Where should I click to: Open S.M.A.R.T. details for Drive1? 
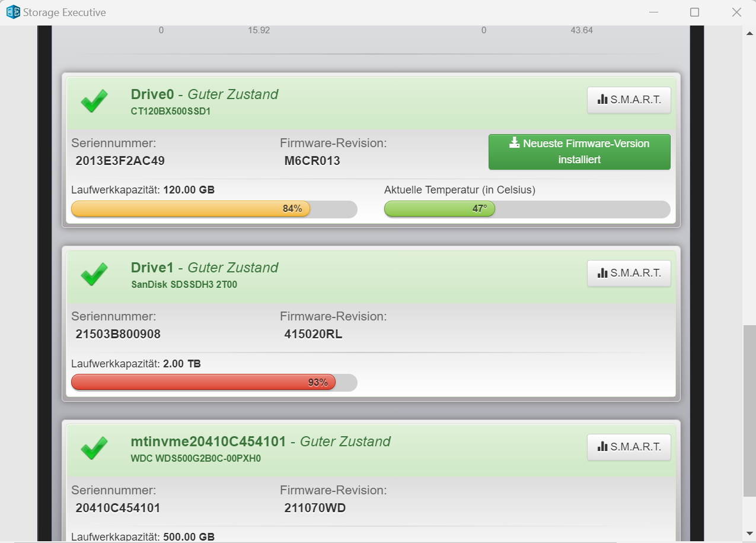pyautogui.click(x=629, y=273)
